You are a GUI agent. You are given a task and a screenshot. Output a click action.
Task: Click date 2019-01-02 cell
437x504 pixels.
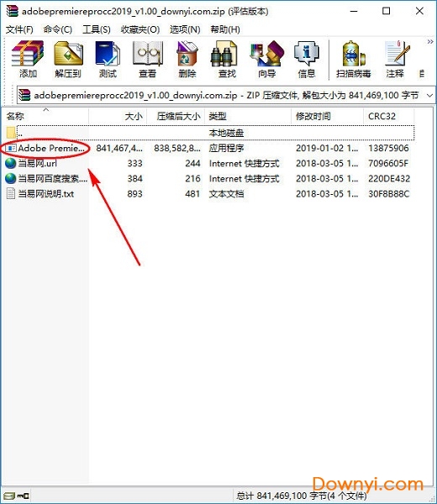point(327,148)
